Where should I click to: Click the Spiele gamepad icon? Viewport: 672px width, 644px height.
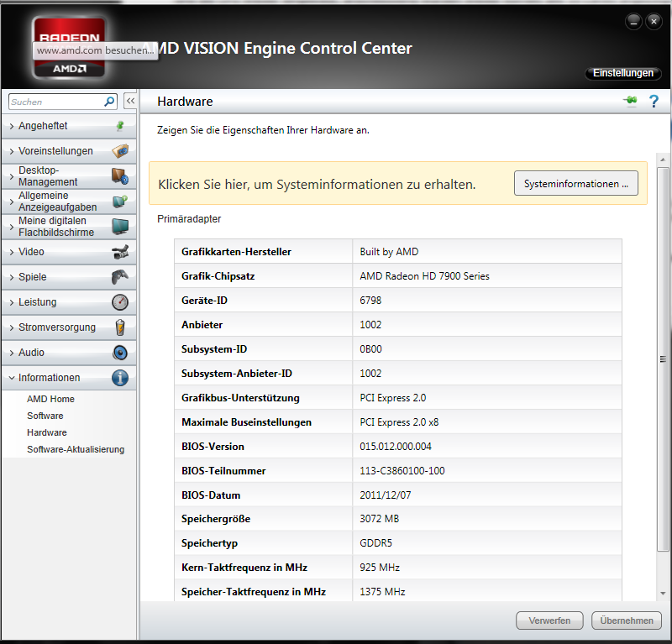[120, 277]
